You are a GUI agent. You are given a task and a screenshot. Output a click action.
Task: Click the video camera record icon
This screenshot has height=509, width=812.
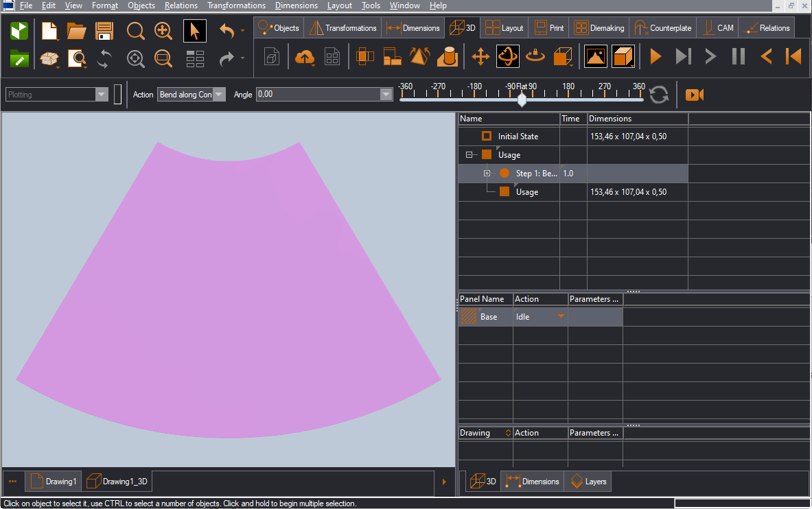click(x=695, y=95)
